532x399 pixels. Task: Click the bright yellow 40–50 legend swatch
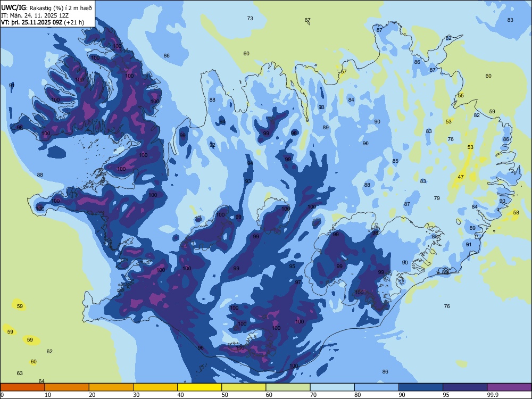click(199, 387)
